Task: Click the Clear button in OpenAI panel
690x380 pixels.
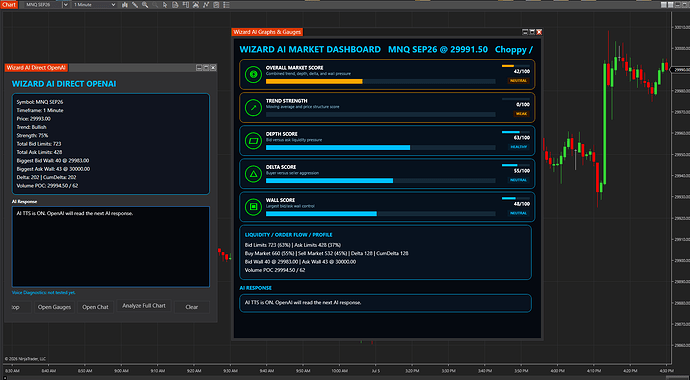Action: tap(192, 307)
